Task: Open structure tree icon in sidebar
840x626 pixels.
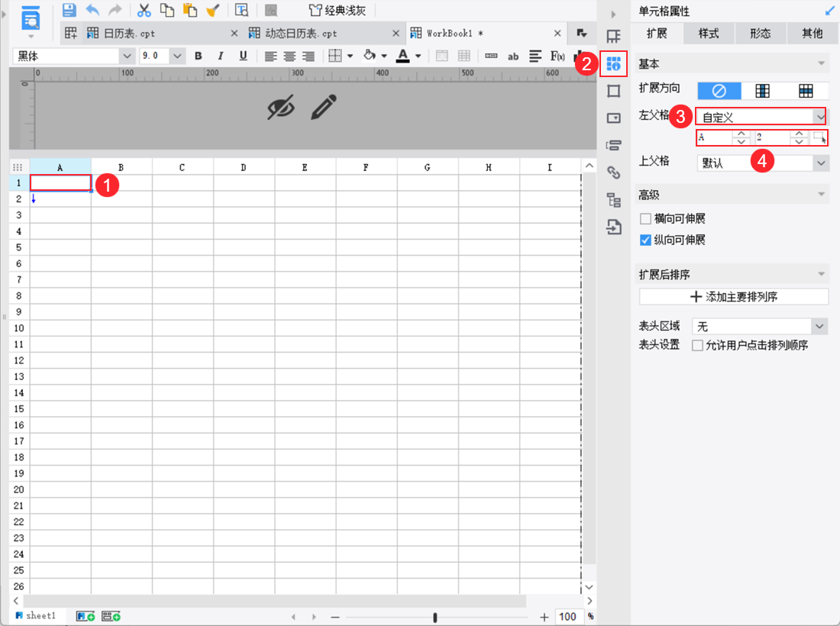Action: [x=613, y=200]
